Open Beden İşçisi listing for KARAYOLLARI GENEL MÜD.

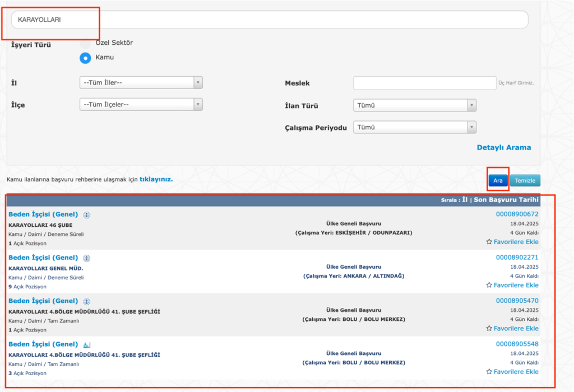(x=43, y=258)
